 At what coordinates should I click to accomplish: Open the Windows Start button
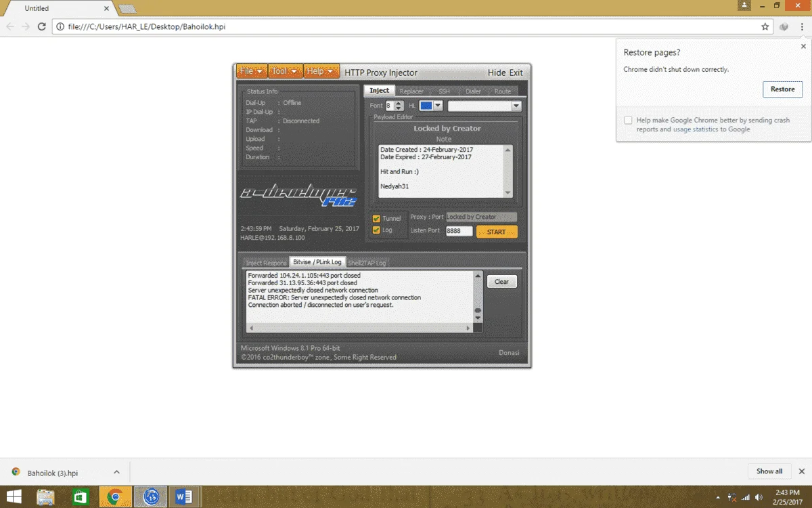14,497
